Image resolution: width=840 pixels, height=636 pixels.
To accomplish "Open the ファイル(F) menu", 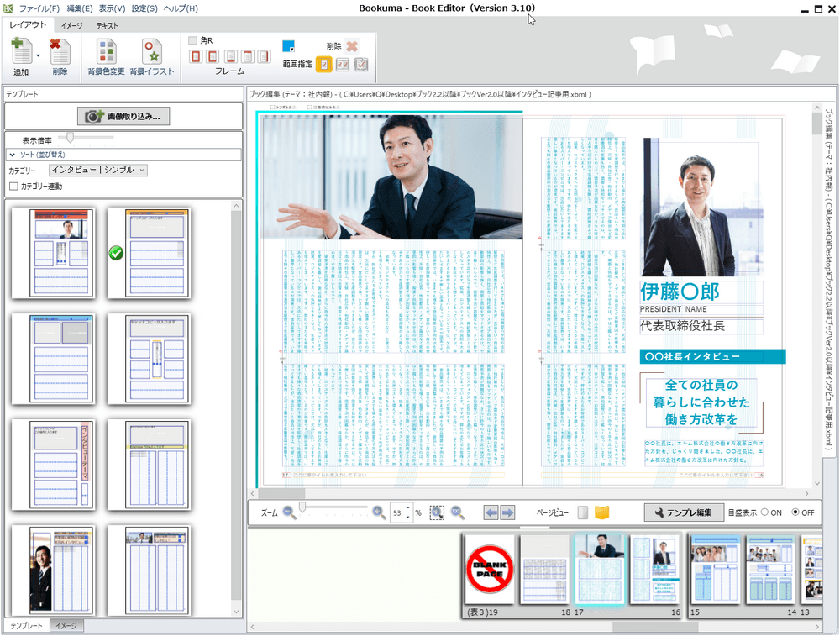I will click(x=38, y=8).
